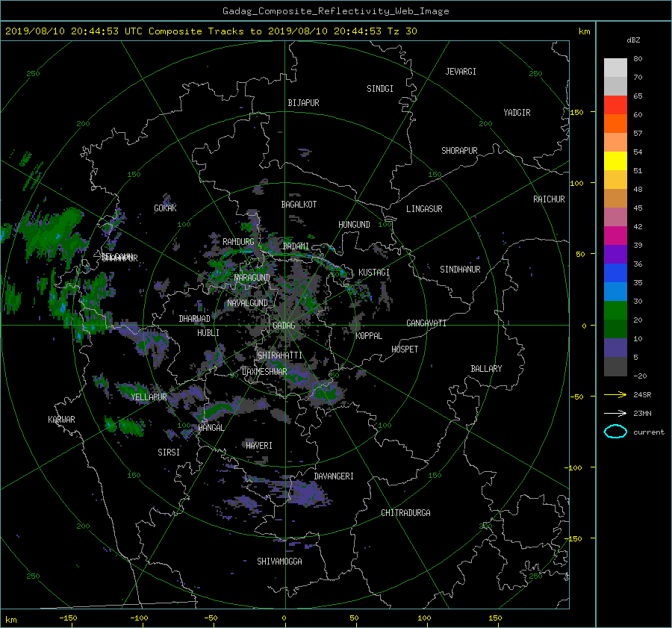
Task: Pick the magenta 39-42 dBZ color swatch
Action: 615,236
